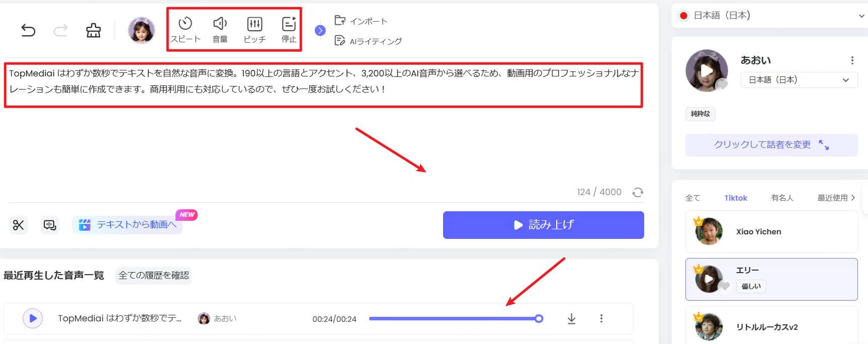Open the スピード speed setting
The height and width of the screenshot is (344, 868).
pos(185,30)
